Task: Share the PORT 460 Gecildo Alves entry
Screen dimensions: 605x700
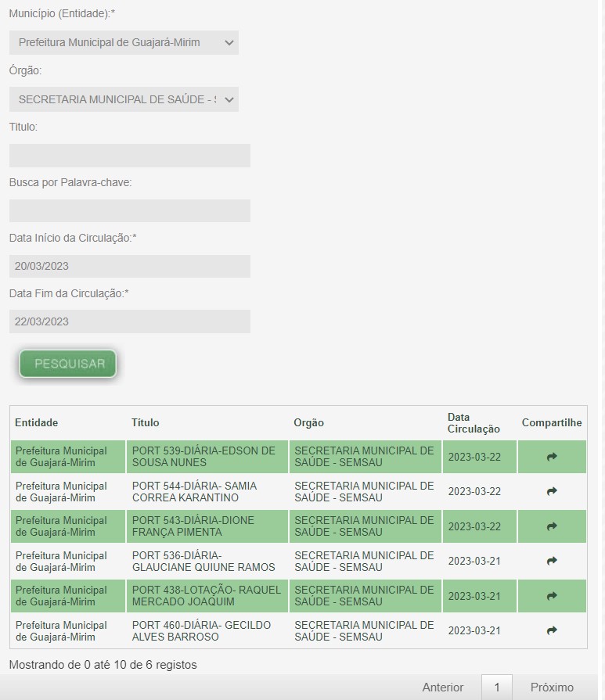Action: tap(552, 630)
